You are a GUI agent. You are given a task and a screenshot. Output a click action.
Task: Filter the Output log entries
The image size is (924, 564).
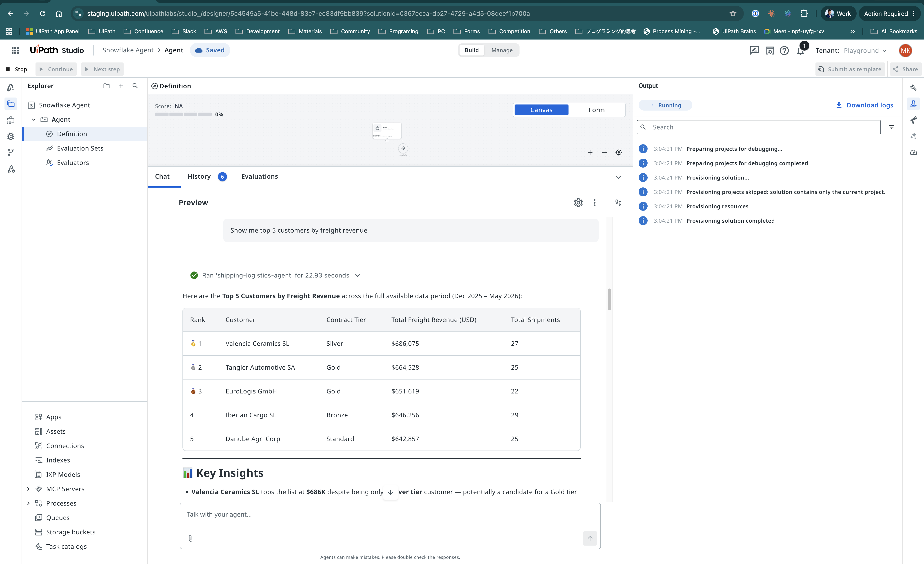(x=892, y=127)
